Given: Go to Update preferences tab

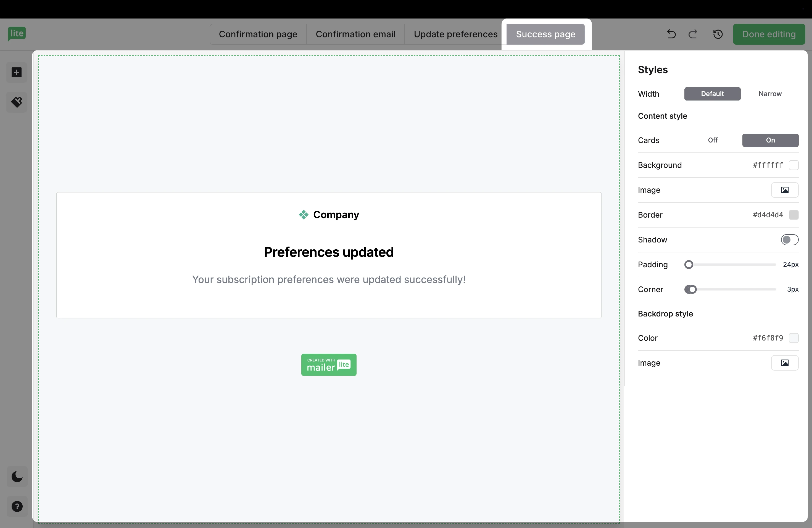Looking at the screenshot, I should click(x=455, y=34).
